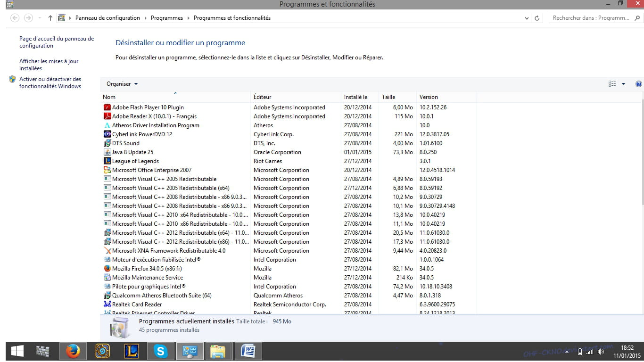Go back with the back arrow

point(15,18)
